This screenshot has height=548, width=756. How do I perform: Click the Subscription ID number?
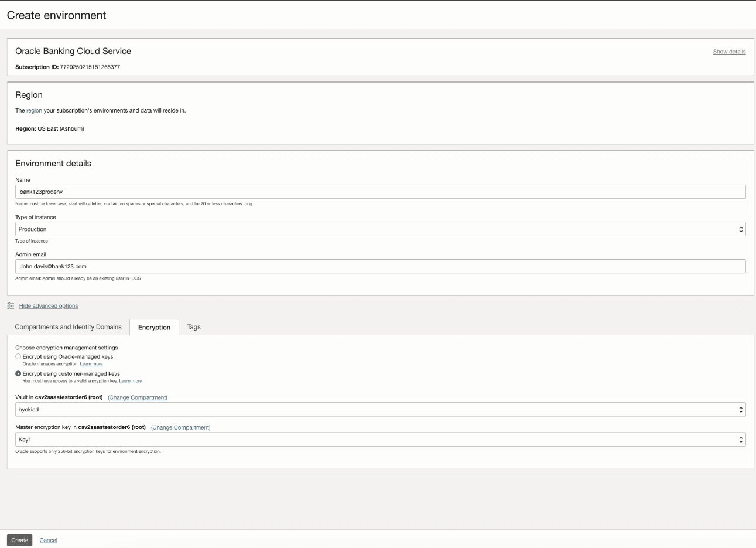(x=90, y=67)
